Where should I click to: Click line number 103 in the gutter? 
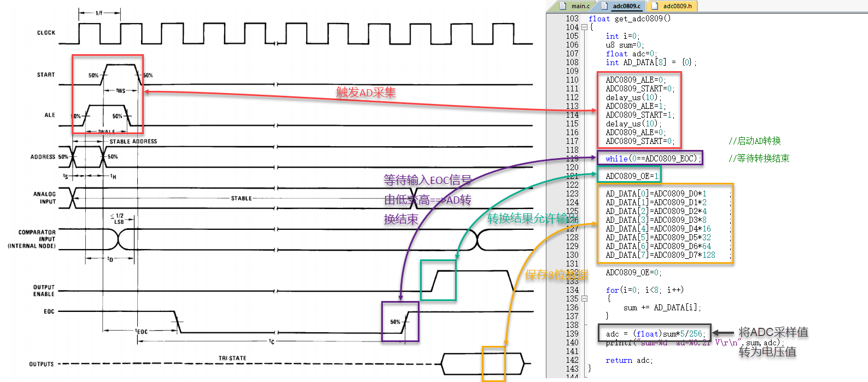[572, 19]
